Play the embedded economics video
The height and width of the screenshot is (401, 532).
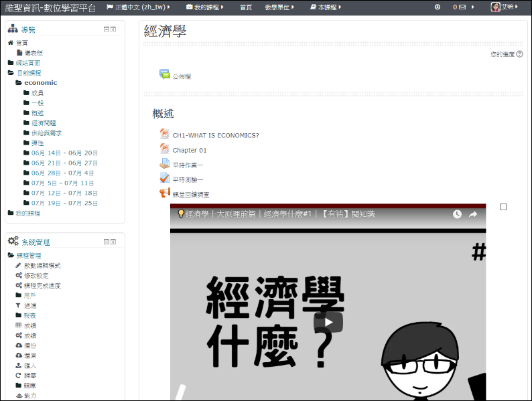point(328,322)
